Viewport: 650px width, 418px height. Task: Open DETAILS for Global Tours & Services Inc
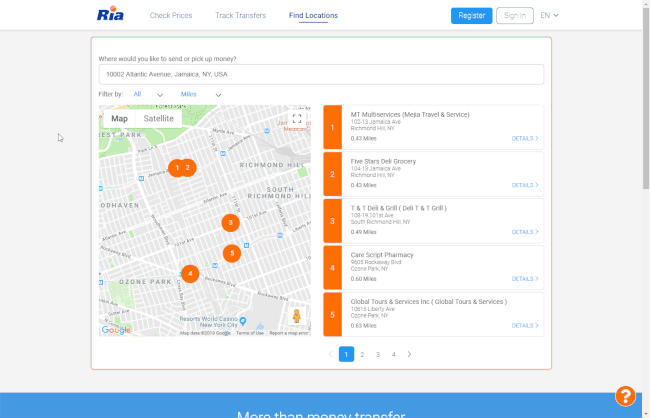pyautogui.click(x=525, y=326)
